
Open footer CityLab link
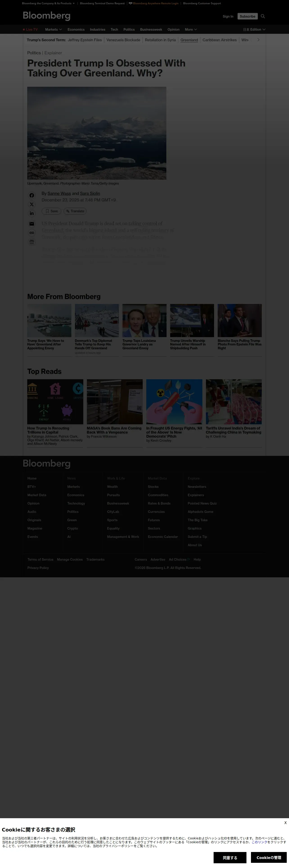coord(113,512)
